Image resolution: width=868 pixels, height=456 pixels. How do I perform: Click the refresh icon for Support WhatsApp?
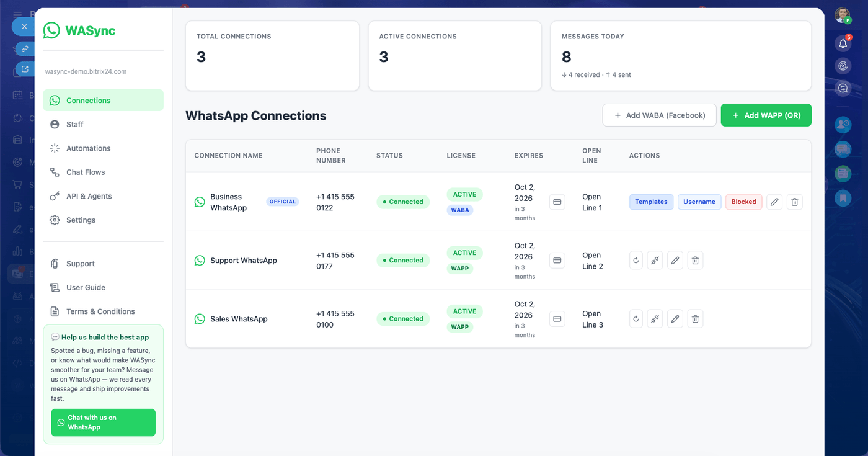pos(635,261)
